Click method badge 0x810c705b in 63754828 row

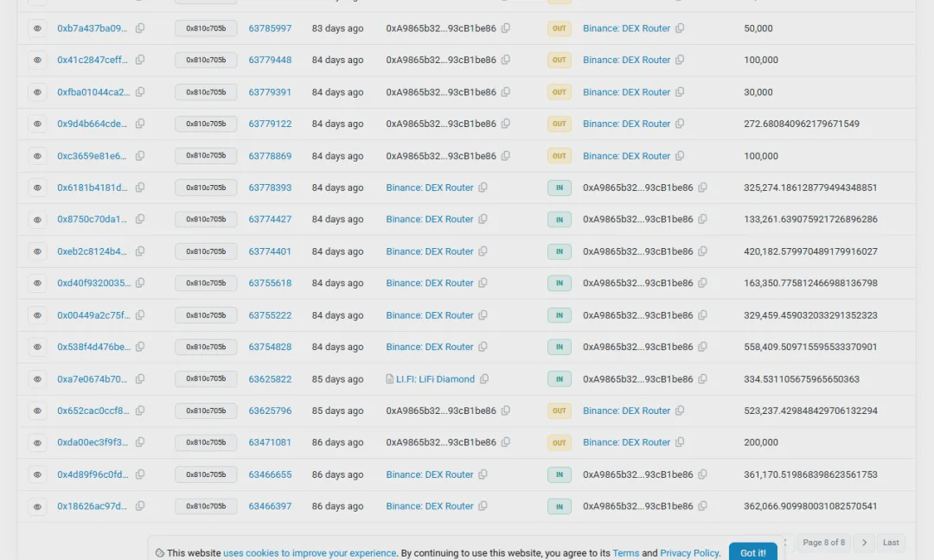click(206, 347)
